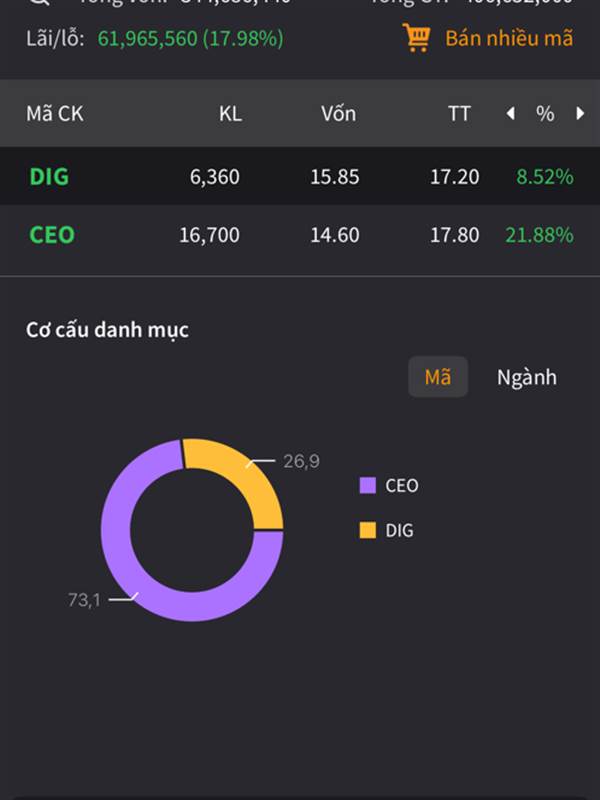Click the left arrow beside the % column
The image size is (600, 800).
[510, 114]
